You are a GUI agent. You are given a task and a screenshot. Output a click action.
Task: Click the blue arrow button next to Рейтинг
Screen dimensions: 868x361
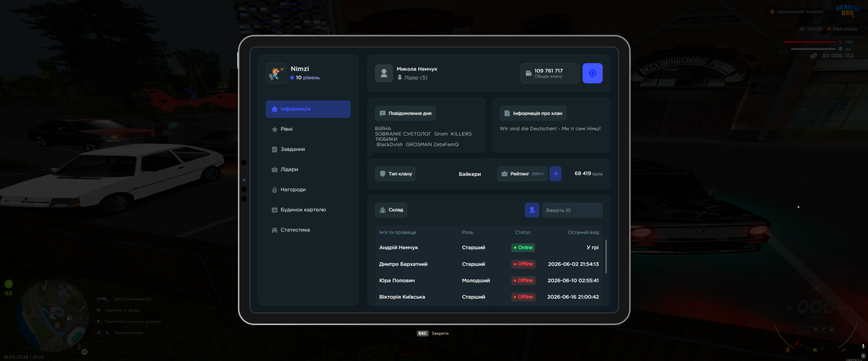point(555,174)
